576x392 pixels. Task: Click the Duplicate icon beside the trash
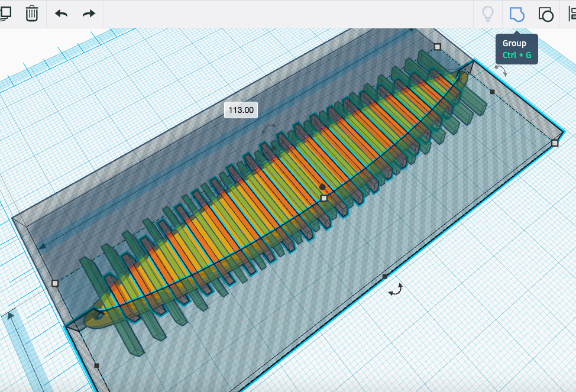5,14
